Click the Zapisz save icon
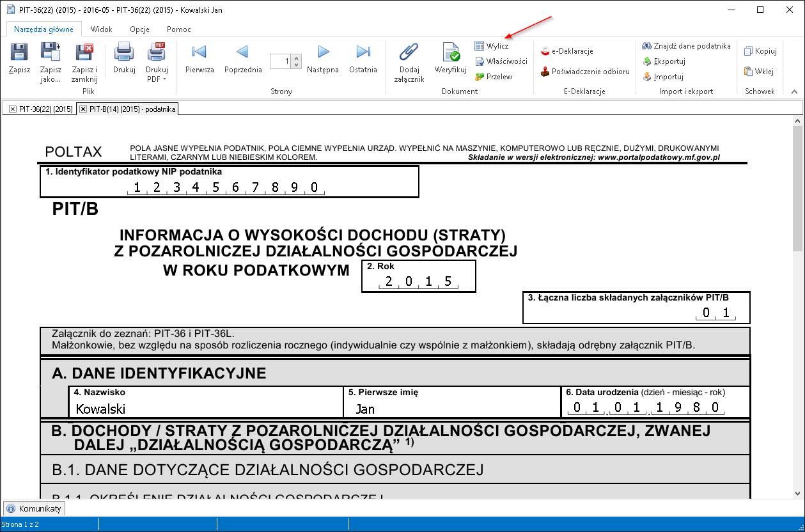Screen dimensions: 805x532 click(19, 53)
